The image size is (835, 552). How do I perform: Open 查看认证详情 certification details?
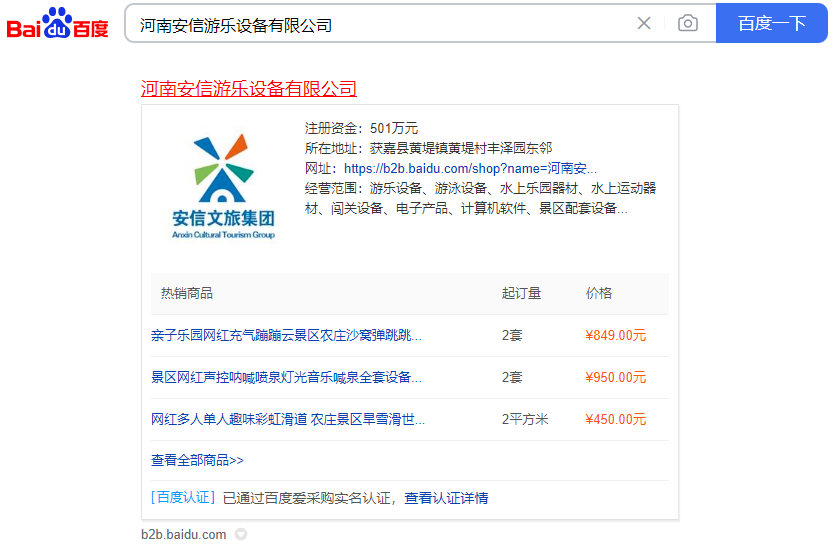(446, 497)
